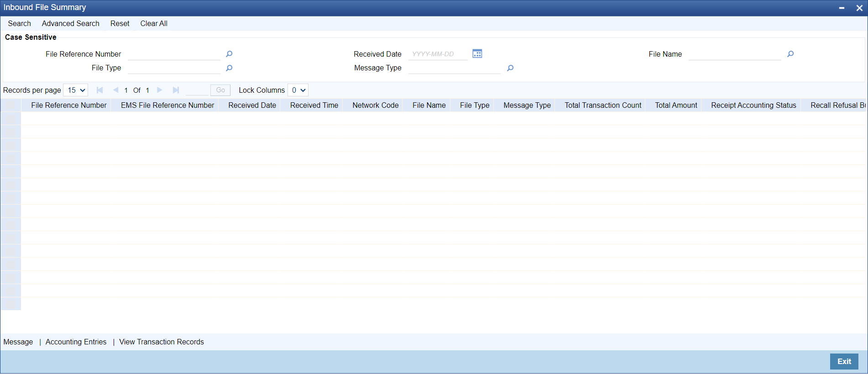Focus the File Type input field
Screen dimensions: 868x375
tap(174, 68)
